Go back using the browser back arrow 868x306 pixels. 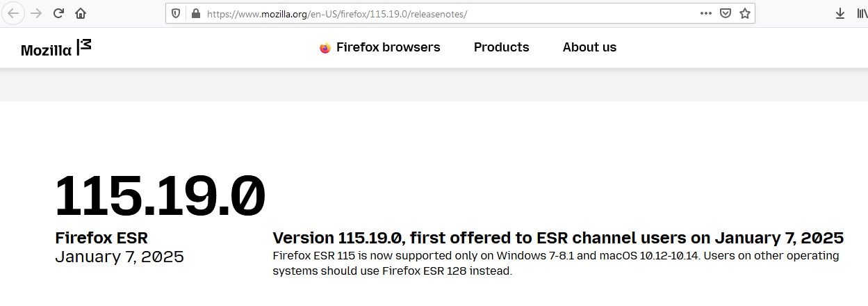pos(13,13)
